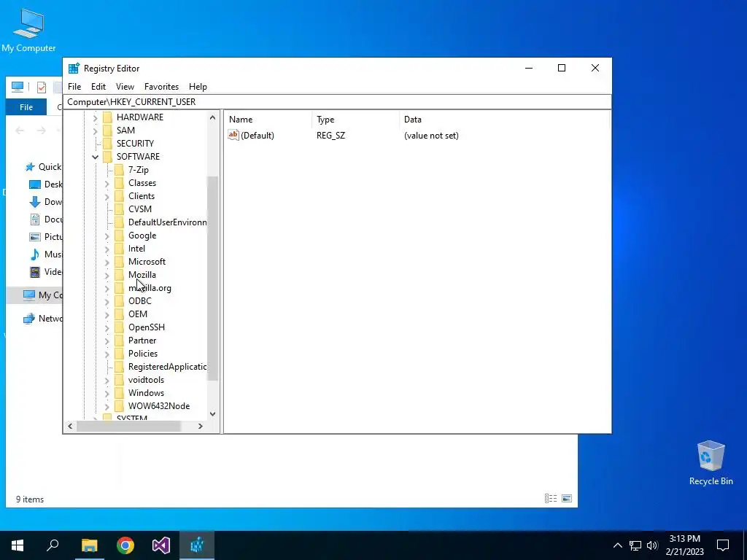Open the File menu in Registry Editor
Screen dimensions: 747x560
74,87
